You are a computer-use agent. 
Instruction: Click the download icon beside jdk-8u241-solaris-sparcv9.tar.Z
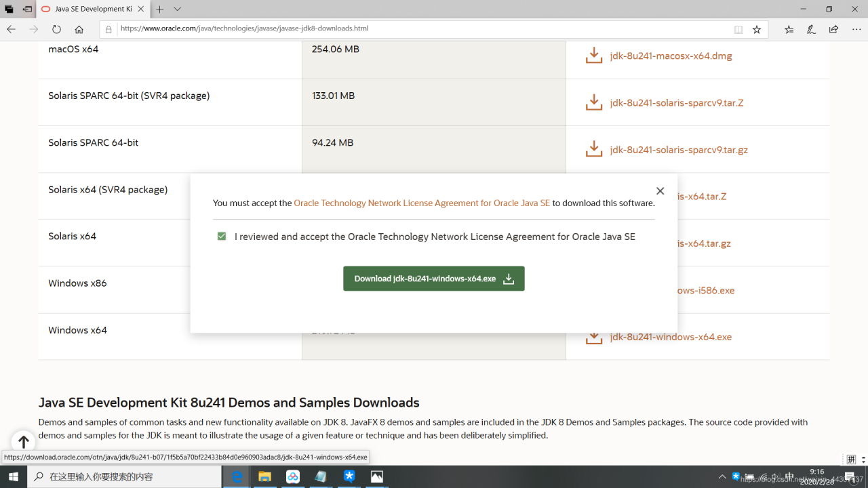pos(593,102)
